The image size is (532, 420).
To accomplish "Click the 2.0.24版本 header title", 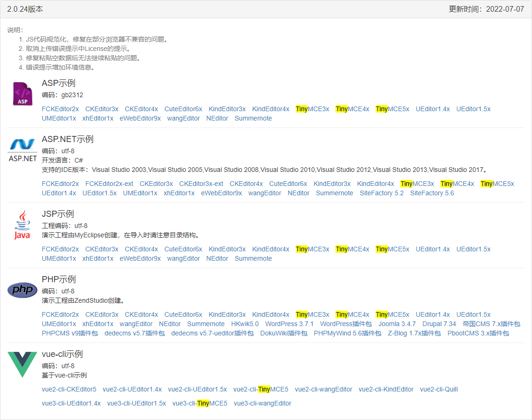I will pyautogui.click(x=25, y=9).
